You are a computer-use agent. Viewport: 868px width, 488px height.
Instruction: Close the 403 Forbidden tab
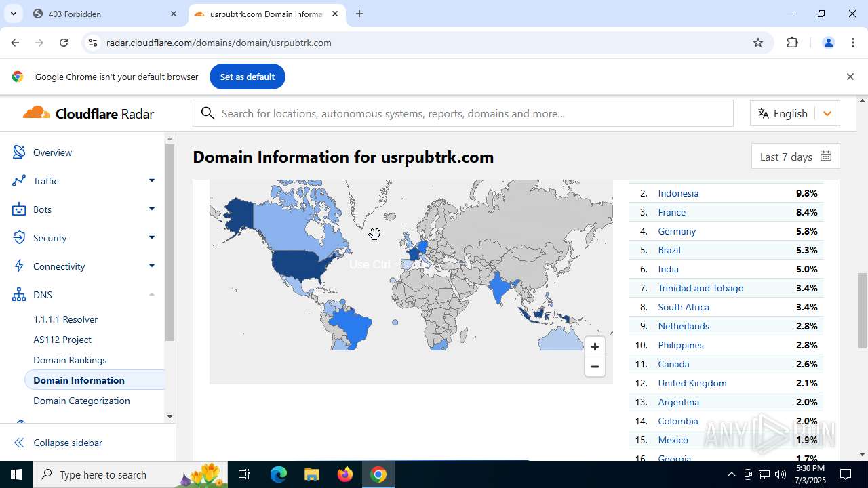pos(174,14)
